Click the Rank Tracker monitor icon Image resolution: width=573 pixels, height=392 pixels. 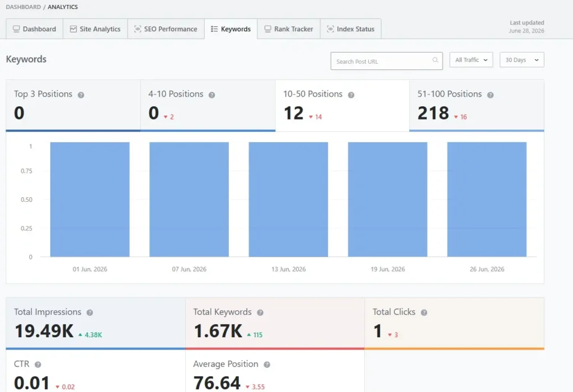tap(268, 29)
